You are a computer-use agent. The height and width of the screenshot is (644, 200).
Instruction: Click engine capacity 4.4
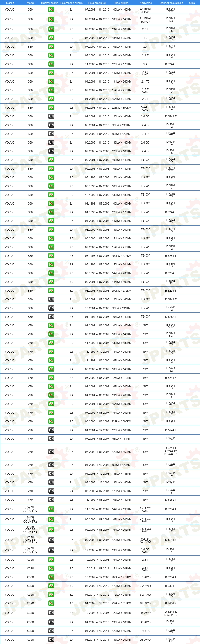[71, 603]
